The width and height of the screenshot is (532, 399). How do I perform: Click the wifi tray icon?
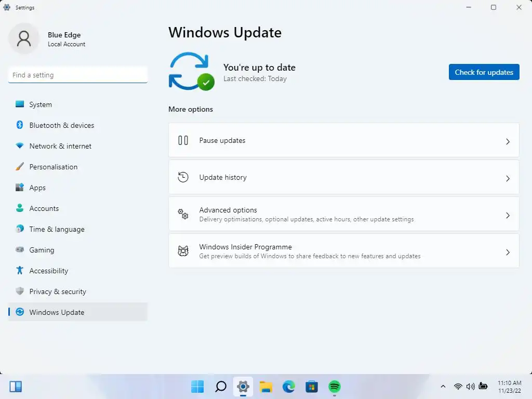click(458, 387)
